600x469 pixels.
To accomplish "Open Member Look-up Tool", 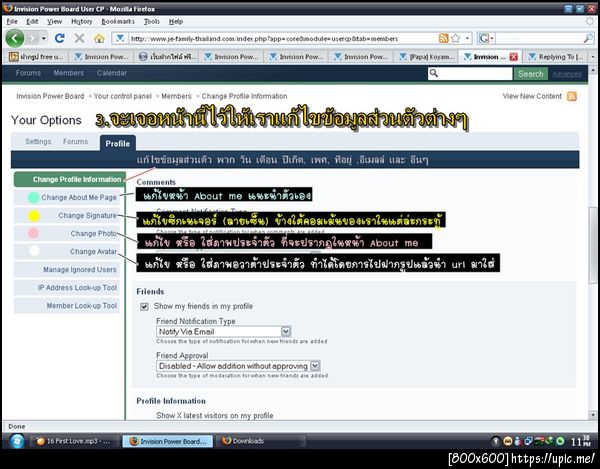I will pos(67,306).
